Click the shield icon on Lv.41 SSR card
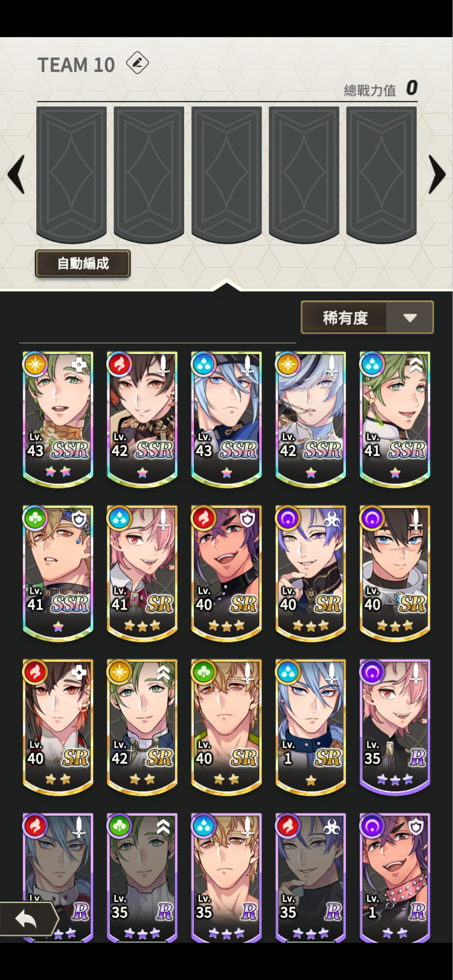The width and height of the screenshot is (453, 980). [79, 519]
